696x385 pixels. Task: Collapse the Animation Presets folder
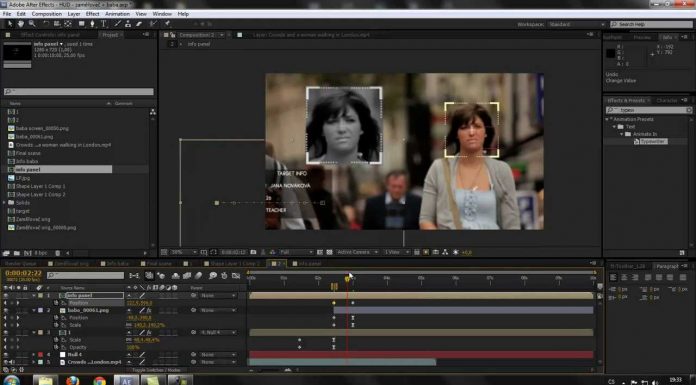pos(607,119)
